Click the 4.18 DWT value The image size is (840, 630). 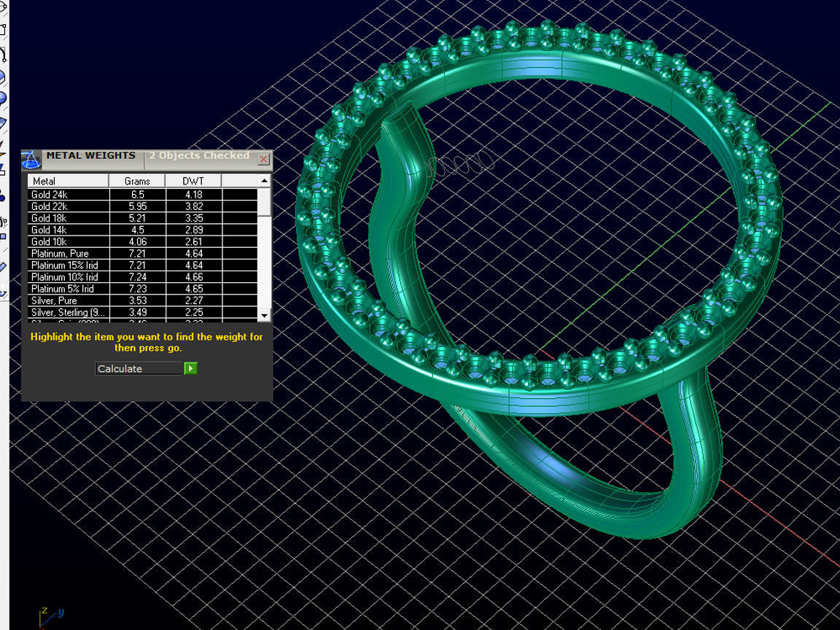coord(194,195)
